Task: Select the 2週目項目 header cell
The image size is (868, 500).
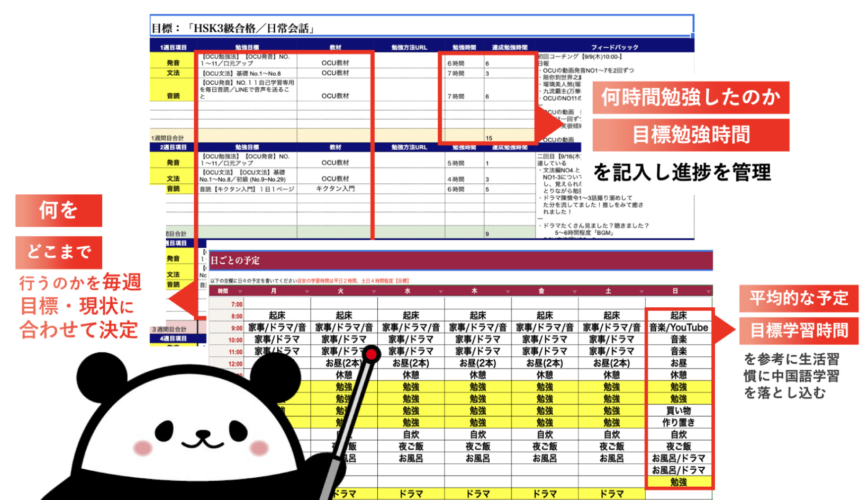Action: tap(173, 147)
